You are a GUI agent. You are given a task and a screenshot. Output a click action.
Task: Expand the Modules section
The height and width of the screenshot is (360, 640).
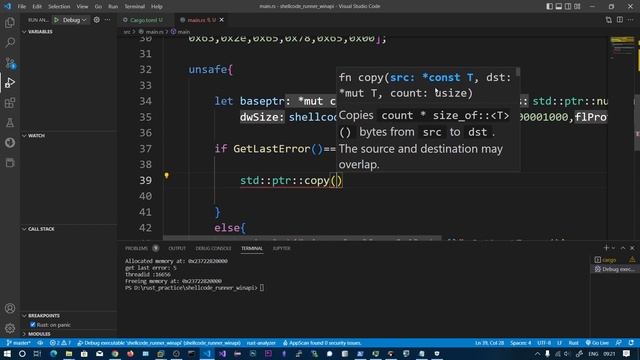[39, 334]
